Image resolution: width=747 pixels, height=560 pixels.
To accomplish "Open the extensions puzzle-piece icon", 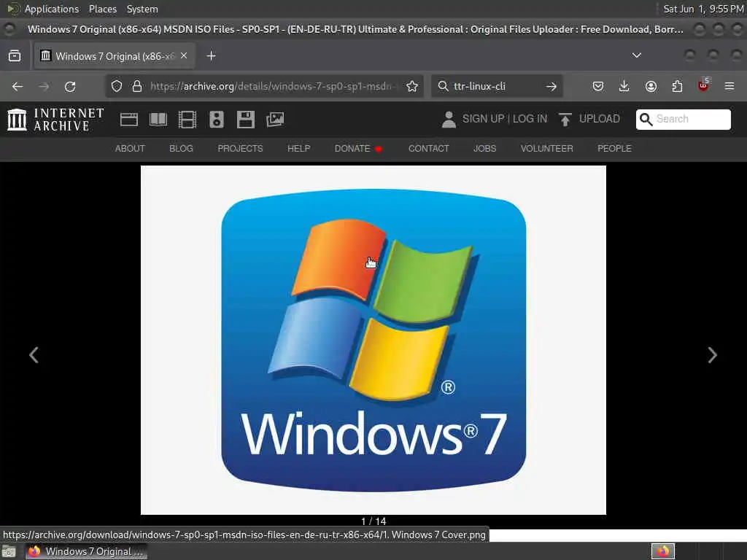I will click(x=677, y=86).
